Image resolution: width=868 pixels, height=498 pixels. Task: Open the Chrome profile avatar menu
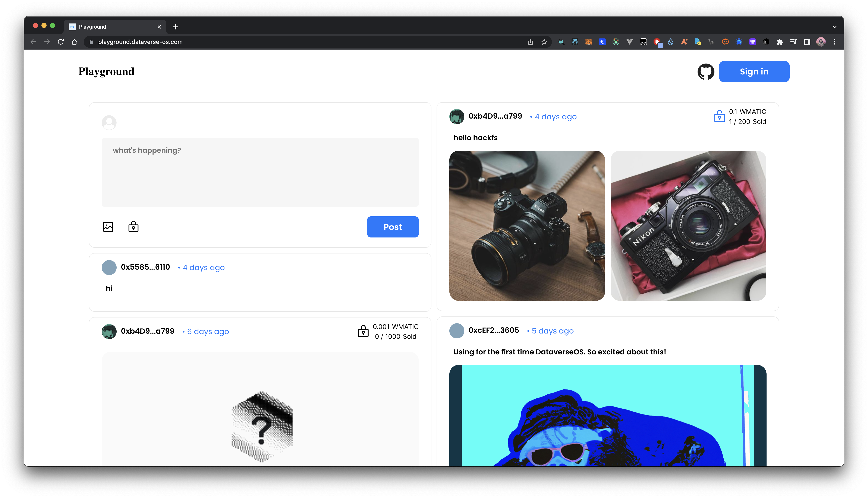(821, 42)
